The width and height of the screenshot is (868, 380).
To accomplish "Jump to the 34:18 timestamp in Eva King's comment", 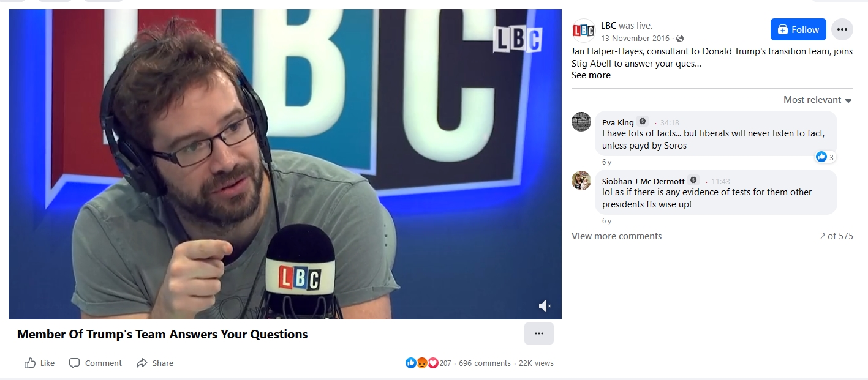I will point(670,122).
